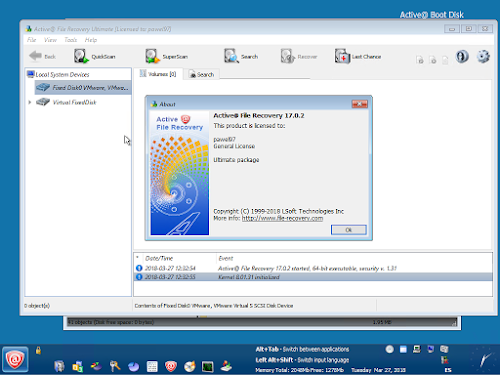The image size is (500, 375).
Task: Open the Last Chance recovery tool
Action: click(x=358, y=56)
